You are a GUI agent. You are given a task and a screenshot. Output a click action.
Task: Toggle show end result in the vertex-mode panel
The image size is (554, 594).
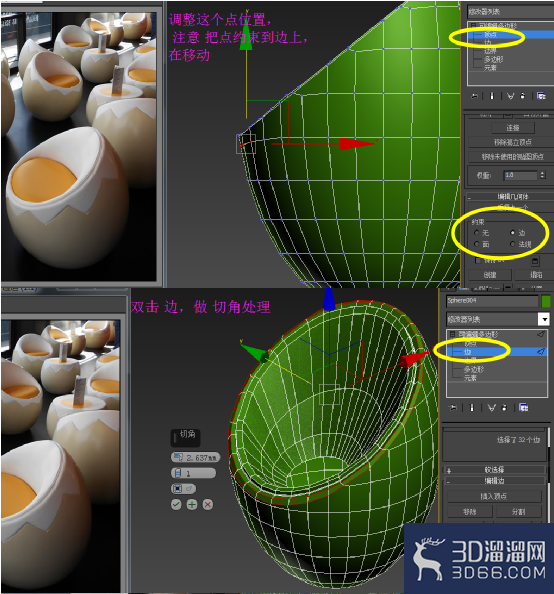[492, 96]
